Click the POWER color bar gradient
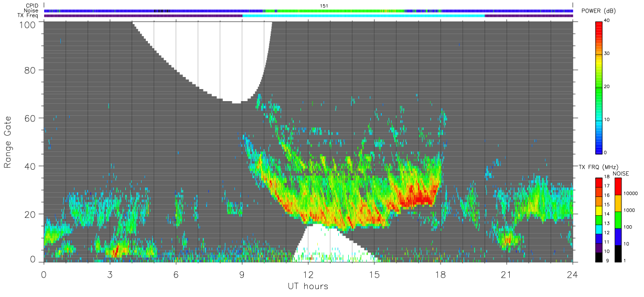The height and width of the screenshot is (297, 644). click(599, 87)
